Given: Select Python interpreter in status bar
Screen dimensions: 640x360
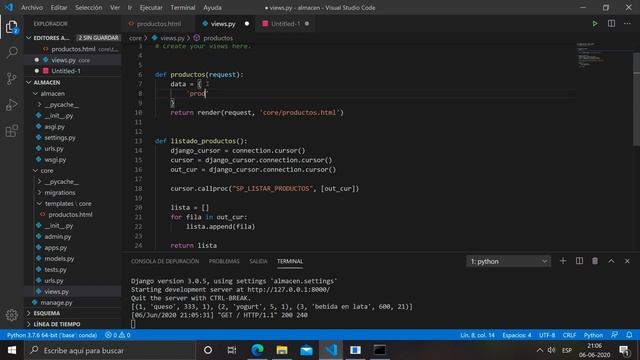Looking at the screenshot, I should pyautogui.click(x=52, y=335).
